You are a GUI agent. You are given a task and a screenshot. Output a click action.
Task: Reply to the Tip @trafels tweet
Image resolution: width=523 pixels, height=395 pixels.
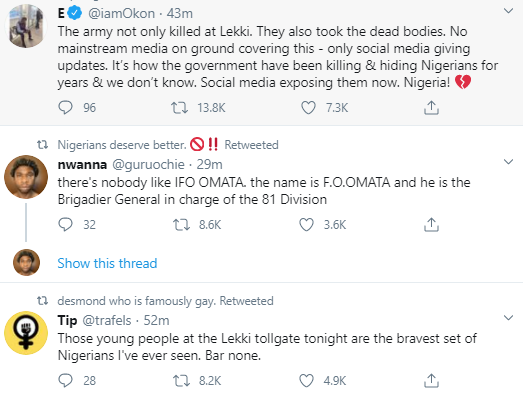65,381
